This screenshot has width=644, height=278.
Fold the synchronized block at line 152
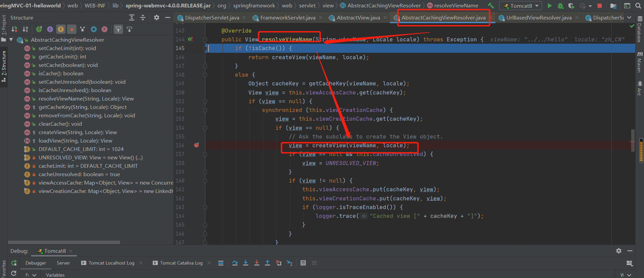pyautogui.click(x=205, y=110)
